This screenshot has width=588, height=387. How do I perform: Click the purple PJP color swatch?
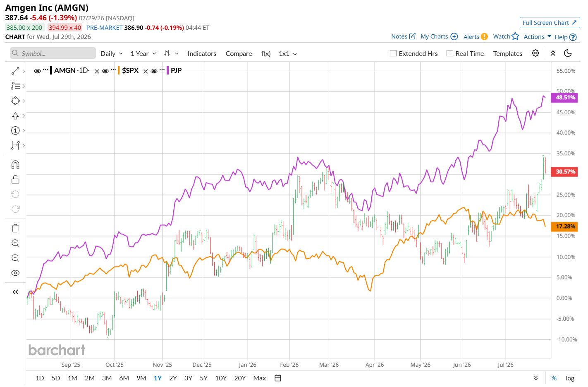coord(167,70)
